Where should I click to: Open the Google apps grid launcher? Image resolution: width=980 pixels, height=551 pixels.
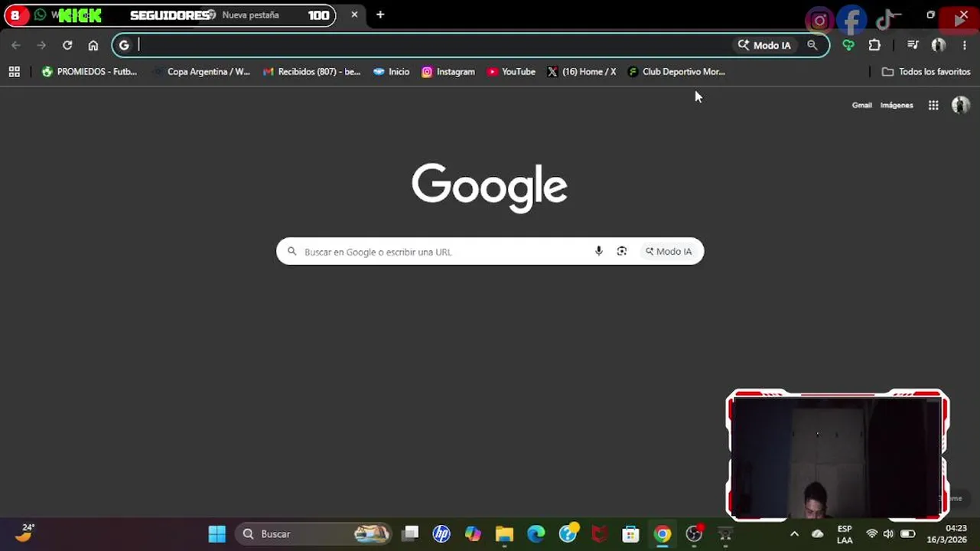click(x=933, y=106)
